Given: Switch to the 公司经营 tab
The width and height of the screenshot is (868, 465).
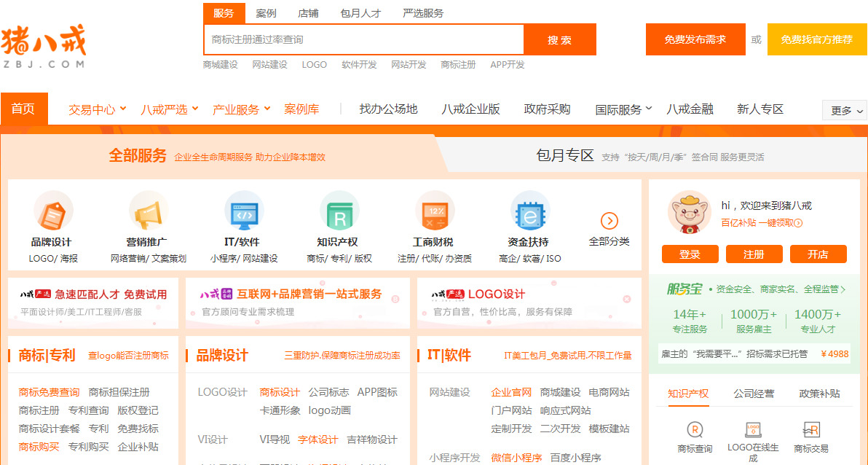Looking at the screenshot, I should click(x=754, y=394).
